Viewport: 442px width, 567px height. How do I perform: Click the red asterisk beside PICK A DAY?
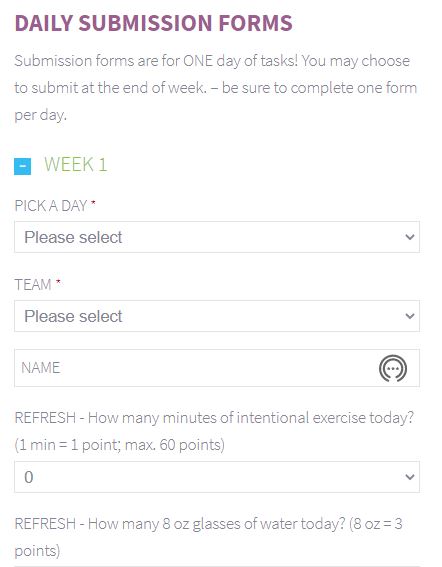click(x=93, y=203)
